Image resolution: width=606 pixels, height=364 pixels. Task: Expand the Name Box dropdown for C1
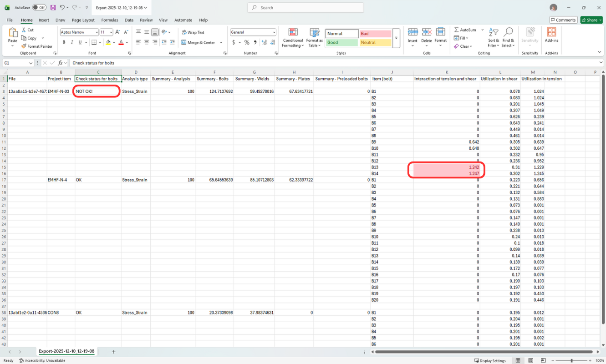click(31, 63)
